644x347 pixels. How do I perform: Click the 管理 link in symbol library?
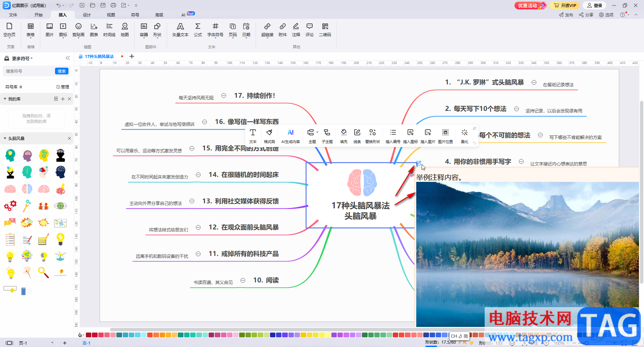pyautogui.click(x=63, y=87)
